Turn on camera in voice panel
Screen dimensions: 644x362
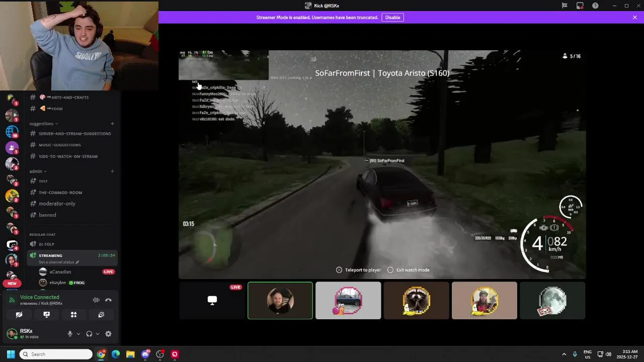click(x=19, y=315)
